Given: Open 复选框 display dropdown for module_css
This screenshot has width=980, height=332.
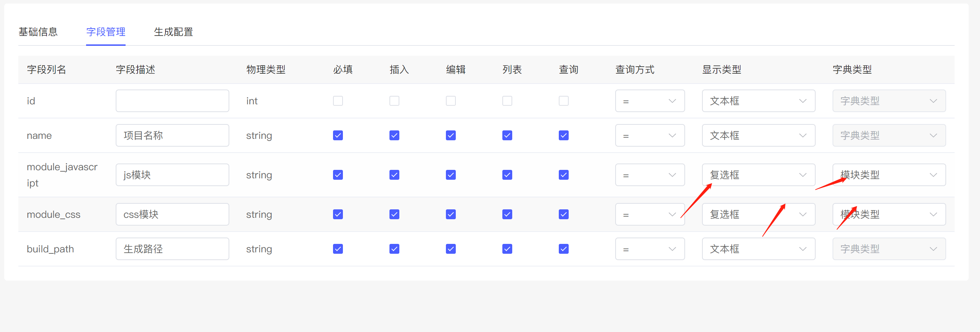Looking at the screenshot, I should click(x=758, y=214).
